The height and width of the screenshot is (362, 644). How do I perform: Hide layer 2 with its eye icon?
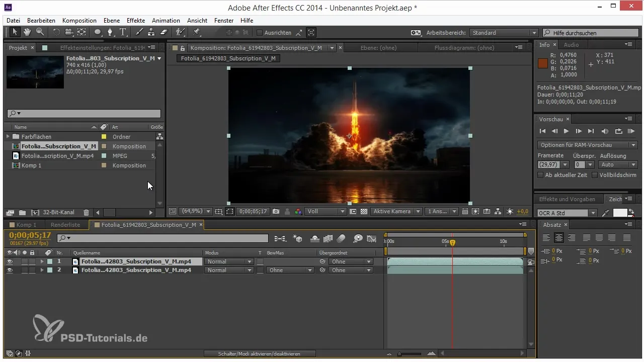[10, 270]
